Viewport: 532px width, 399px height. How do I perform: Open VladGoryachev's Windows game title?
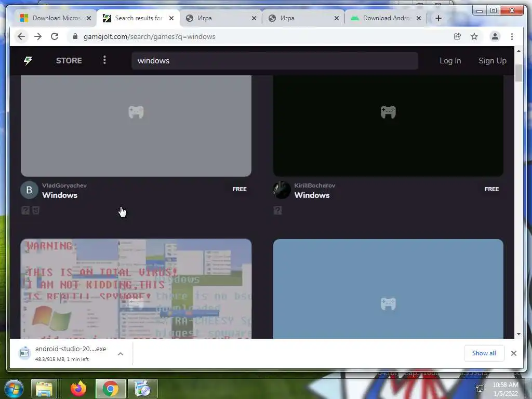click(x=60, y=195)
